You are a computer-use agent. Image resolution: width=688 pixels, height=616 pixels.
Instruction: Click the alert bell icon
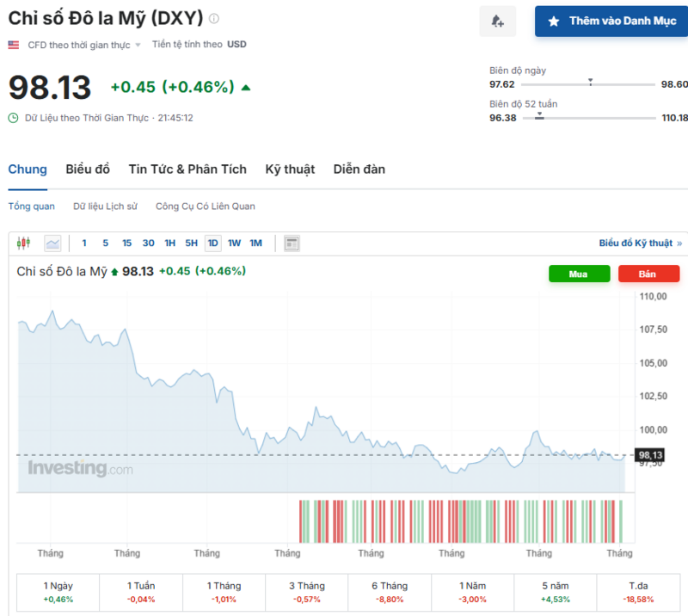tap(497, 21)
